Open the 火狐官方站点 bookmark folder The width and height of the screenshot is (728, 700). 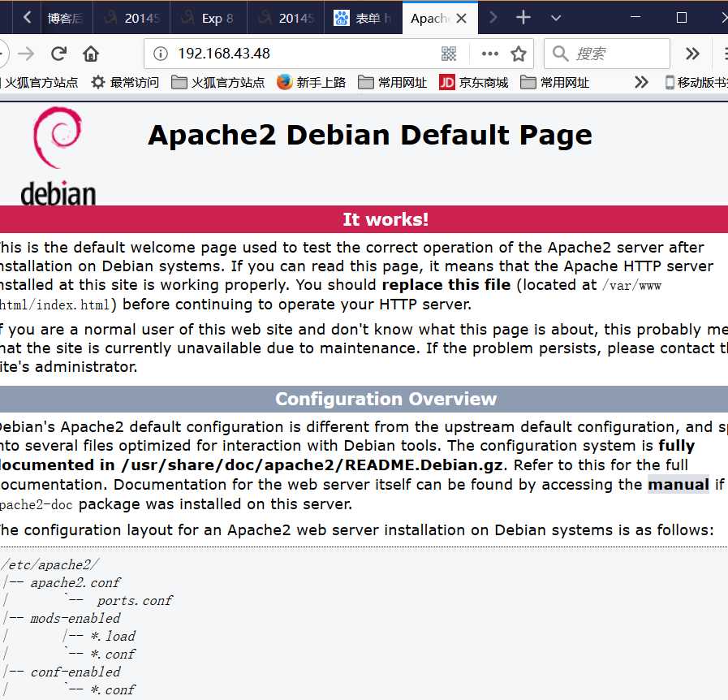pos(218,83)
